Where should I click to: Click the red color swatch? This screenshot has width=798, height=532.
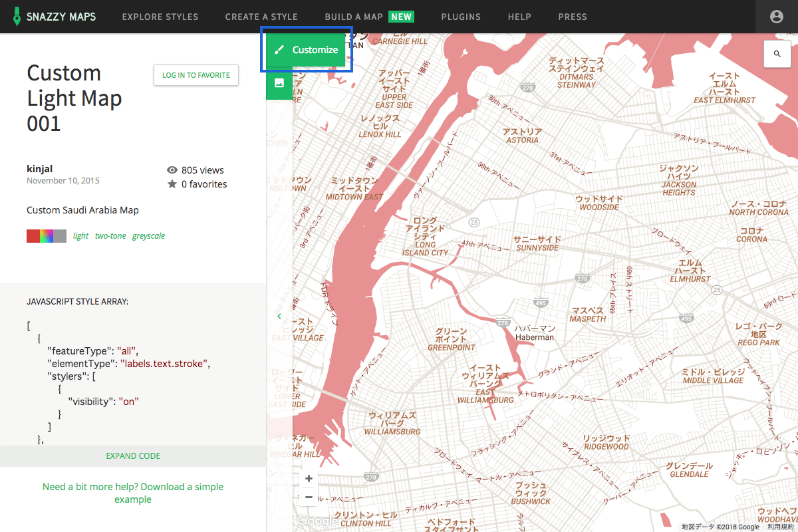(x=33, y=236)
